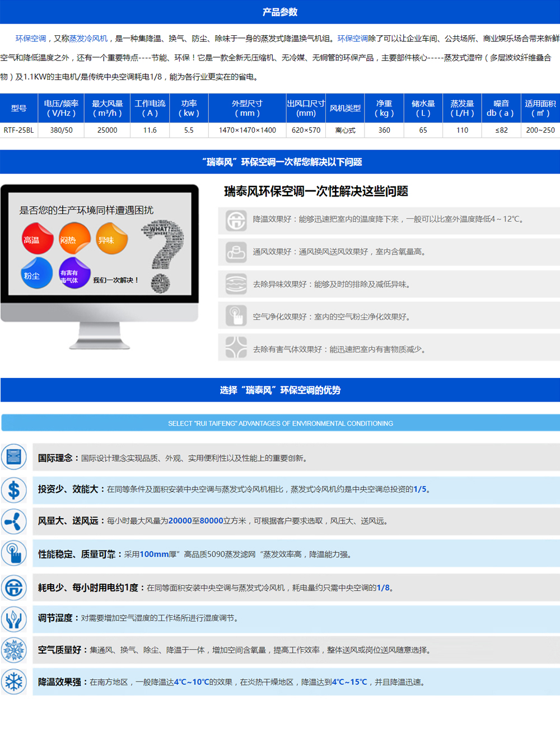Image resolution: width=560 pixels, height=737 pixels.
Task: Click the icon beside 空气质量好
Action: (14, 650)
